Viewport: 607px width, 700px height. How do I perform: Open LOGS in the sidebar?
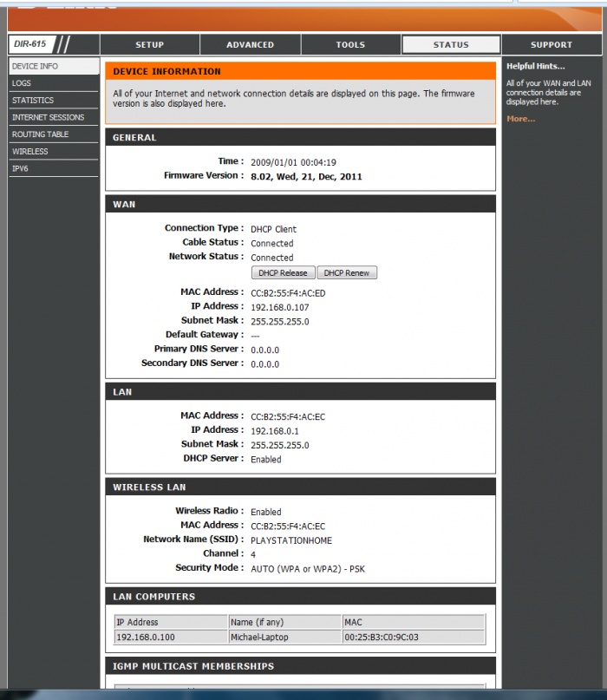point(54,83)
